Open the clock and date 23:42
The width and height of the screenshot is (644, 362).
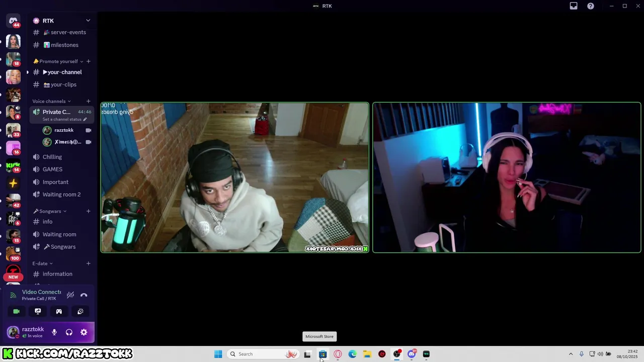pyautogui.click(x=626, y=354)
